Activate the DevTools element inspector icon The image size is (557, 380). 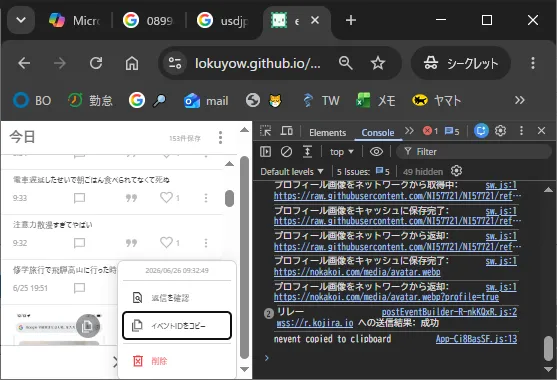tap(265, 131)
